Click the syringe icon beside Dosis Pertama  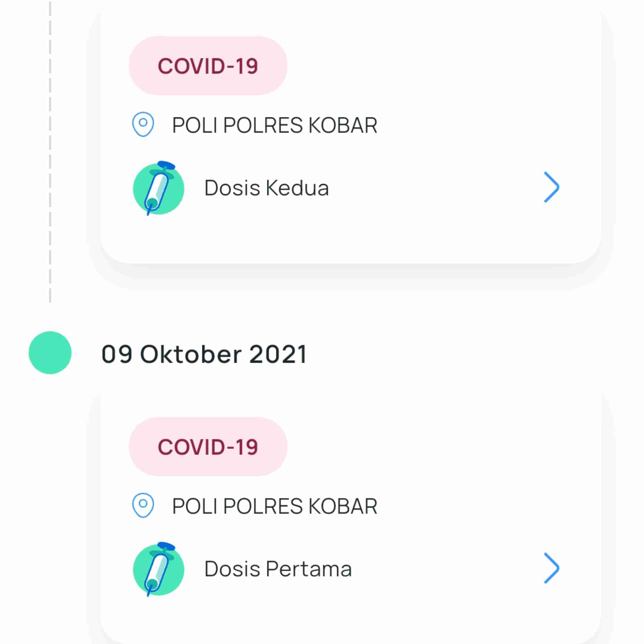159,569
